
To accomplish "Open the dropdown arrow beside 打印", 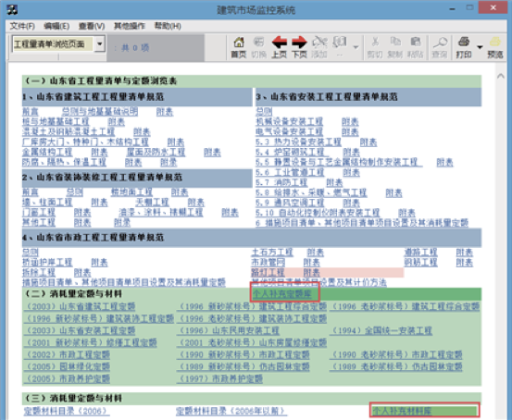I will (x=480, y=47).
